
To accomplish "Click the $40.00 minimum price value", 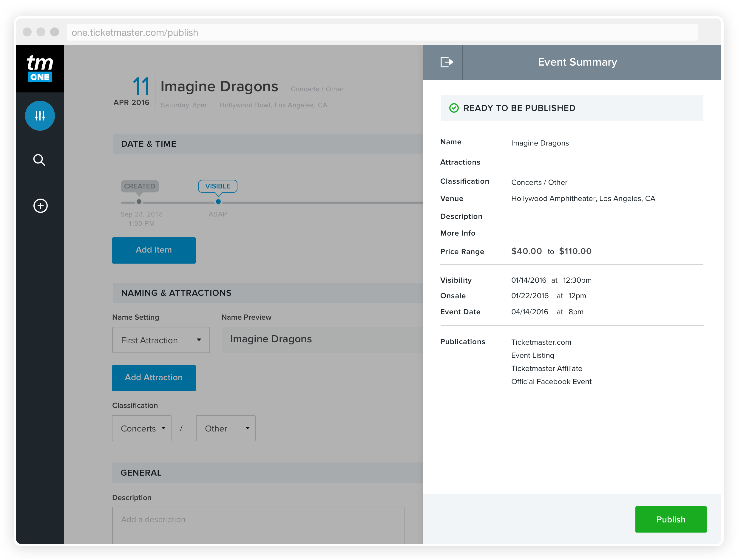I will click(x=527, y=251).
